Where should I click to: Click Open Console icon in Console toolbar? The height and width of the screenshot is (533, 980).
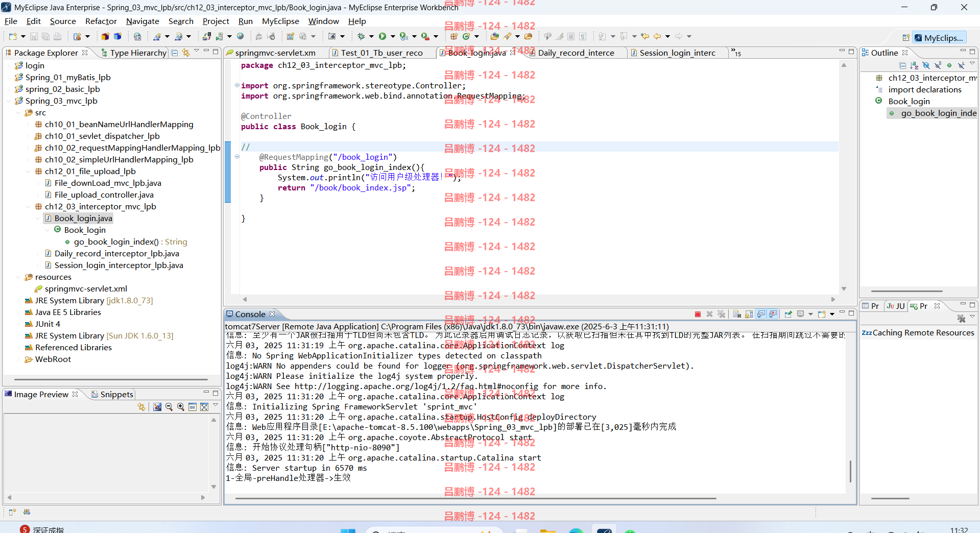821,314
